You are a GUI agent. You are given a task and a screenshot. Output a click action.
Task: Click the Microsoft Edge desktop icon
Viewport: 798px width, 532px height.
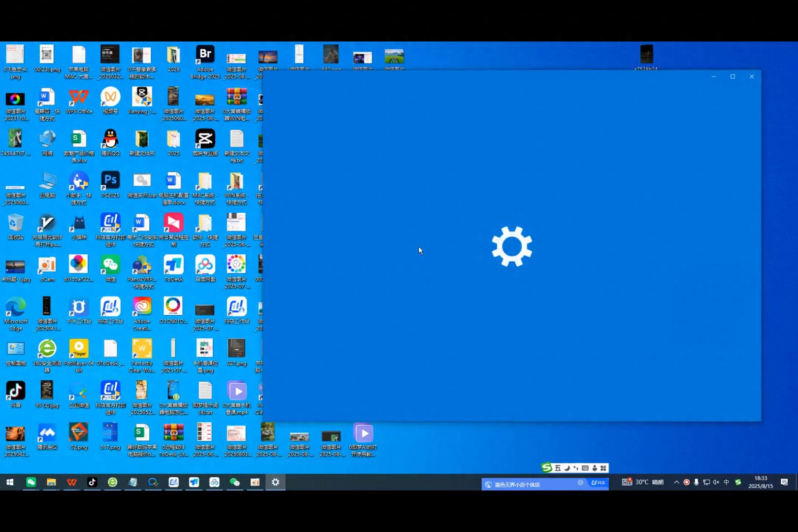[x=16, y=308]
